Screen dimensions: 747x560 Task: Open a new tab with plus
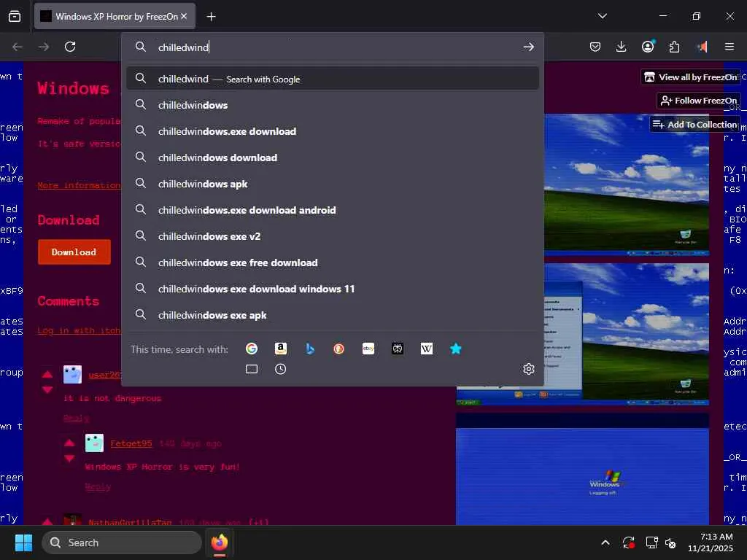(211, 17)
